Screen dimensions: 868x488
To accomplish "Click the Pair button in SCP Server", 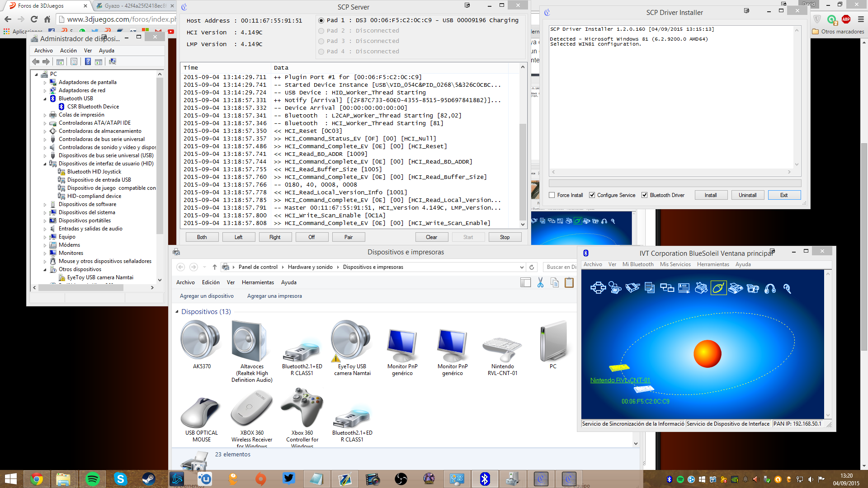I will (348, 237).
